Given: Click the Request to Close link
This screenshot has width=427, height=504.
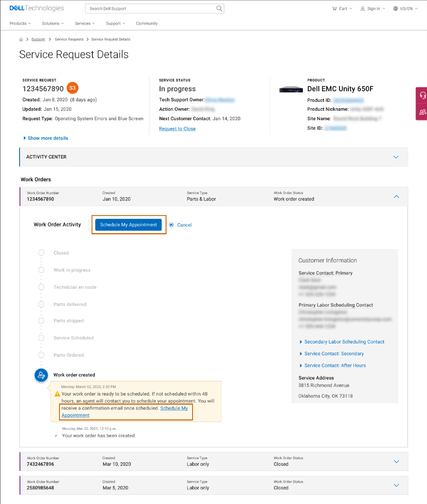Looking at the screenshot, I should point(177,129).
